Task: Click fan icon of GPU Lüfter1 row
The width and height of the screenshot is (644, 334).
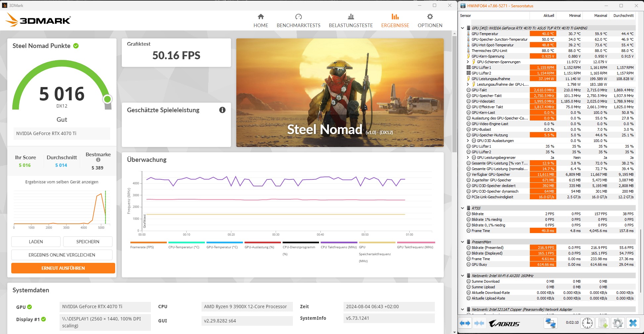Action: (468, 68)
